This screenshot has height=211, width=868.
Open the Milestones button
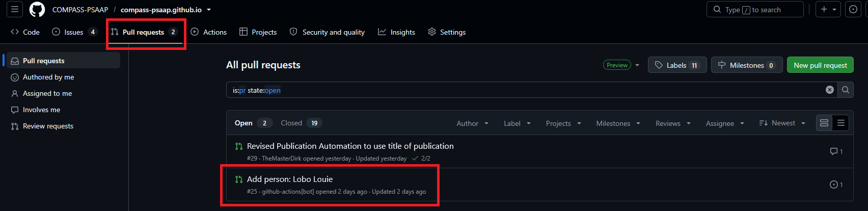click(747, 65)
